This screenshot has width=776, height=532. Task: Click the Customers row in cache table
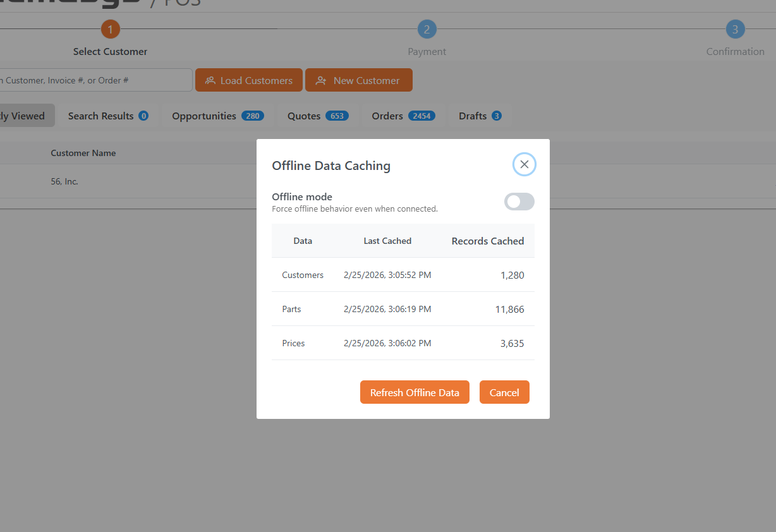[x=403, y=275]
